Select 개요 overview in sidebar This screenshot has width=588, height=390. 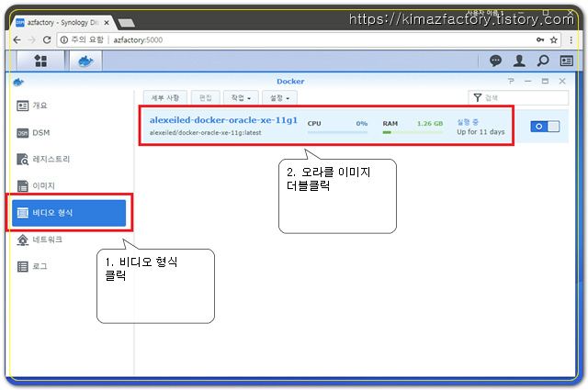click(x=70, y=106)
